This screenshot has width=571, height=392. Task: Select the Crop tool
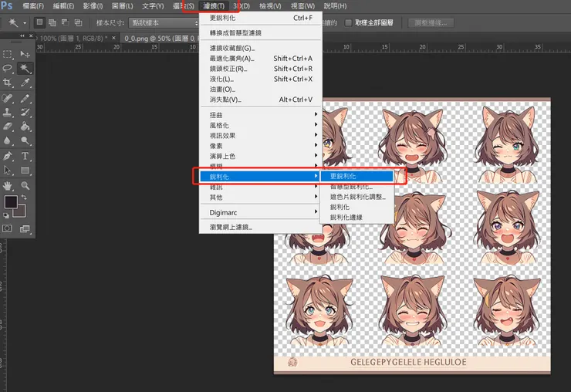[x=7, y=83]
